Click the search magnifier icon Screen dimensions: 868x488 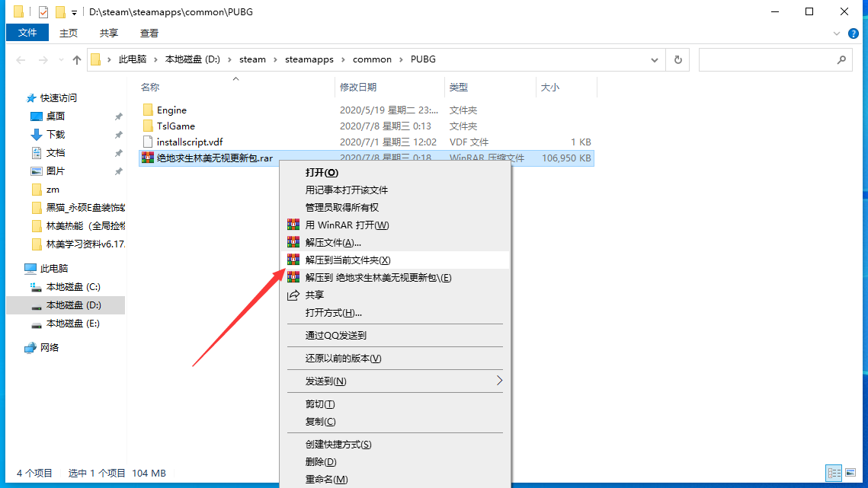tap(841, 59)
